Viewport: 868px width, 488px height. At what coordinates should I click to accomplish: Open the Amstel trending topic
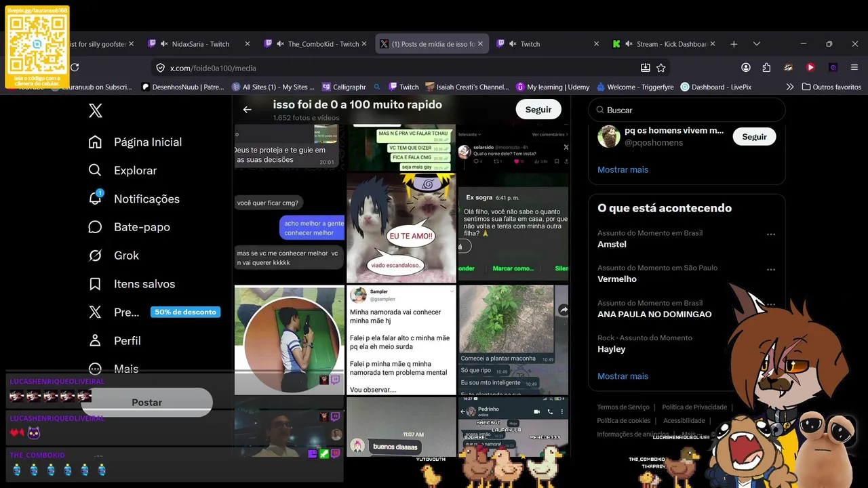pyautogui.click(x=612, y=244)
